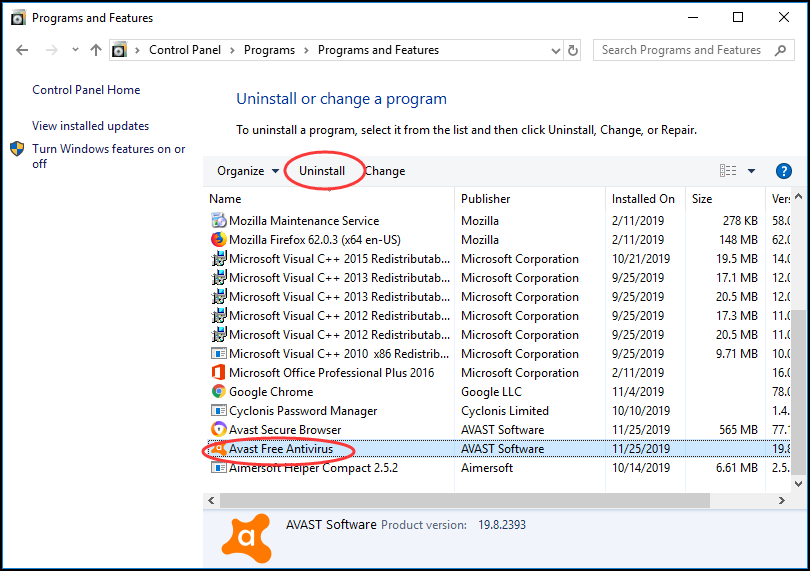810x571 pixels.
Task: Click the Avast Free Antivirus row icon
Action: pyautogui.click(x=219, y=449)
